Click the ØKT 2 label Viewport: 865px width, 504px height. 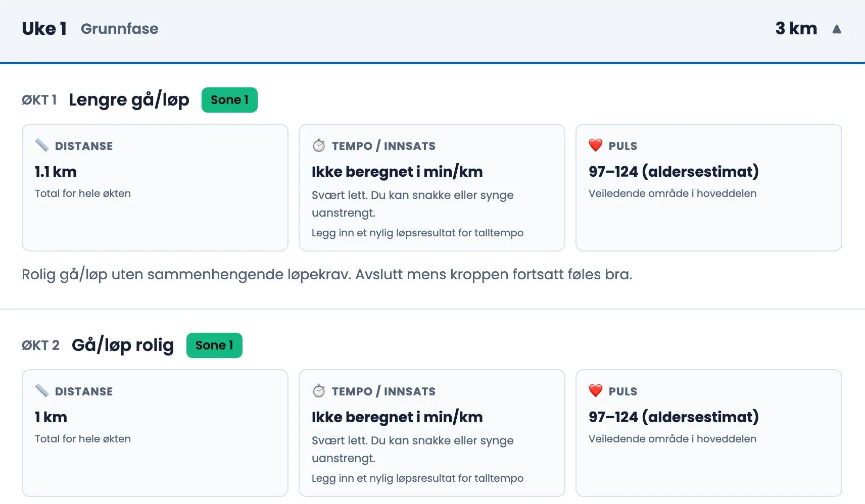tap(40, 345)
